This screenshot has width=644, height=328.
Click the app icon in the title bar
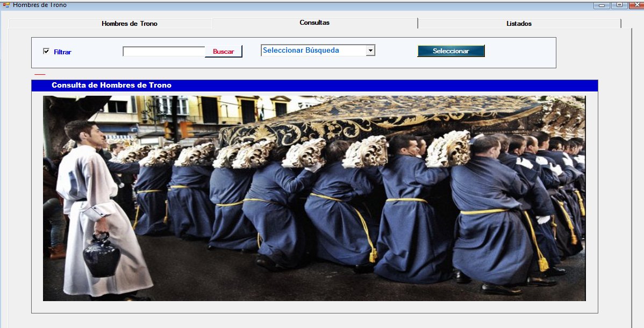click(x=6, y=4)
